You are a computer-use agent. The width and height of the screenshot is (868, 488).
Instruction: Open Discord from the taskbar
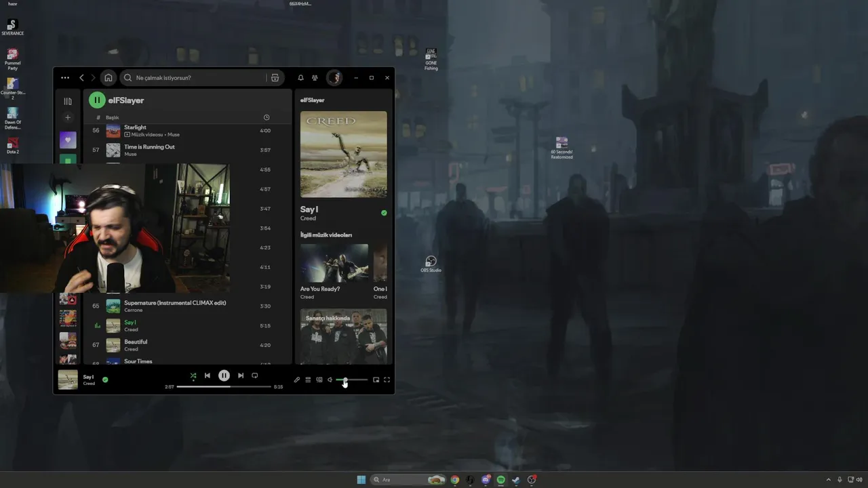tap(486, 480)
